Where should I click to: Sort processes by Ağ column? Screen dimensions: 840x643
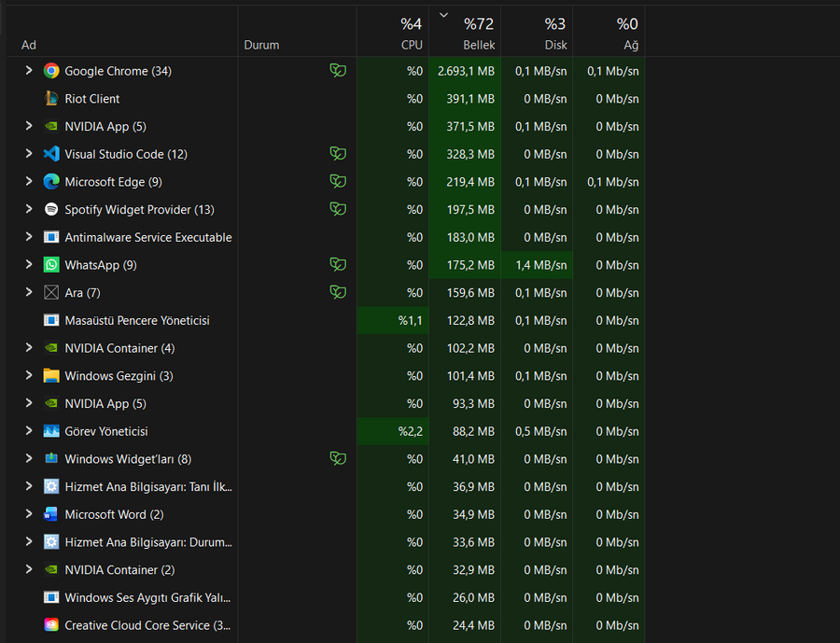coord(609,32)
